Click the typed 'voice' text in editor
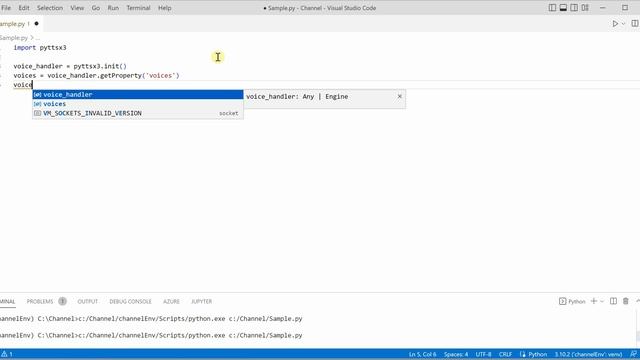Viewport: 640px width, 360px height. pyautogui.click(x=23, y=85)
